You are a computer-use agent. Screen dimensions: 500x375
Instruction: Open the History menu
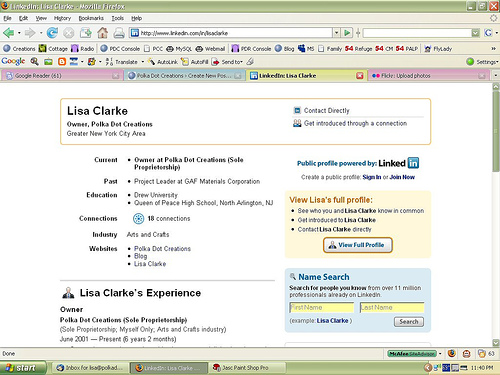62,18
